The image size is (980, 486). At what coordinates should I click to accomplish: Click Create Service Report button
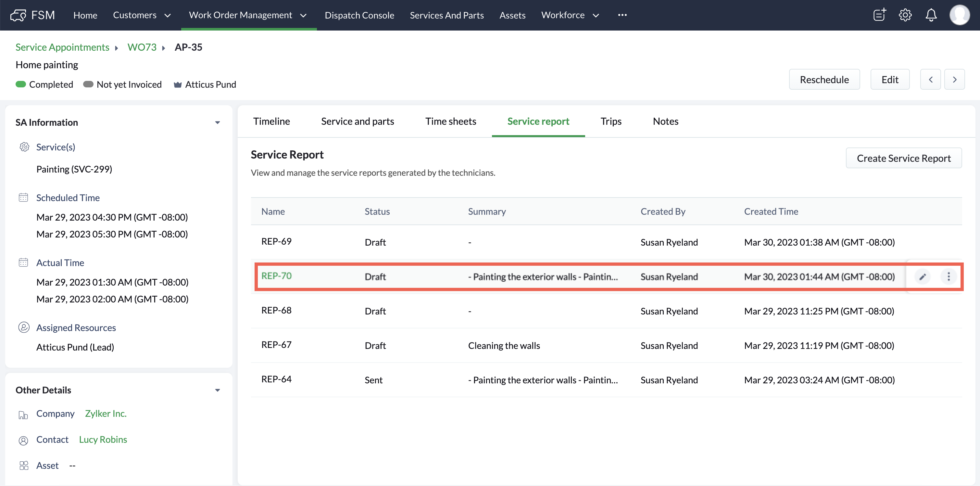(903, 158)
